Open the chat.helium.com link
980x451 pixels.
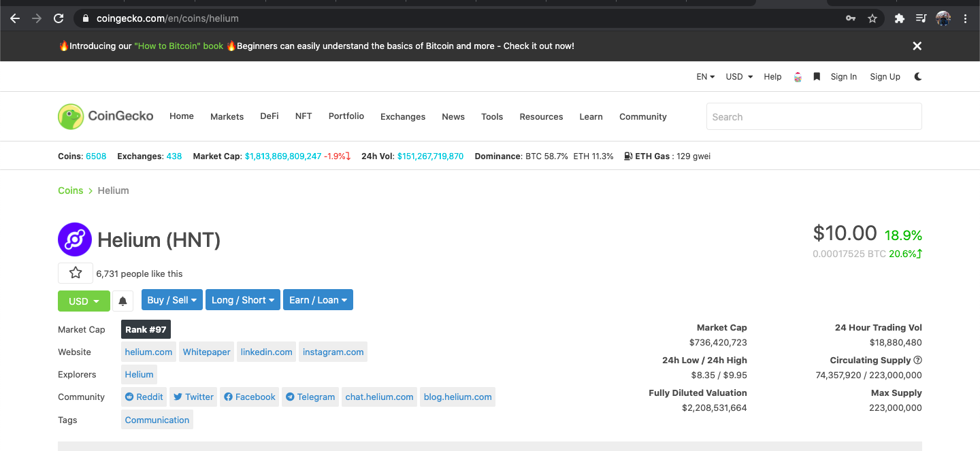379,397
